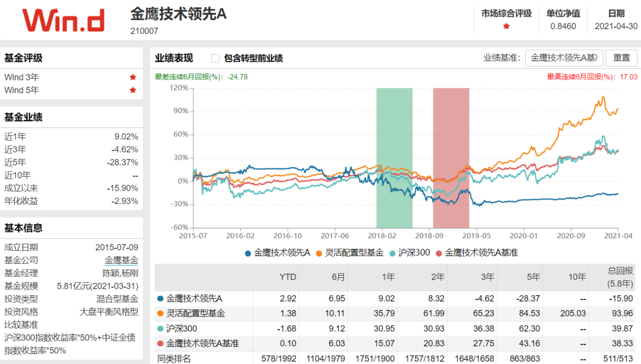
Task: Click the 5年 column header
Action: click(x=533, y=277)
